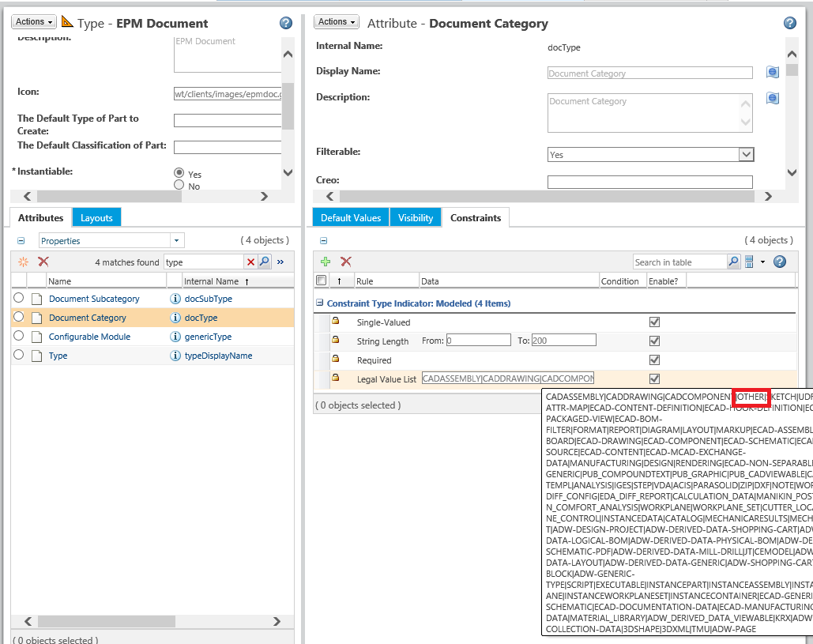Switch to Constraints tab
This screenshot has width=813, height=644.
[476, 218]
